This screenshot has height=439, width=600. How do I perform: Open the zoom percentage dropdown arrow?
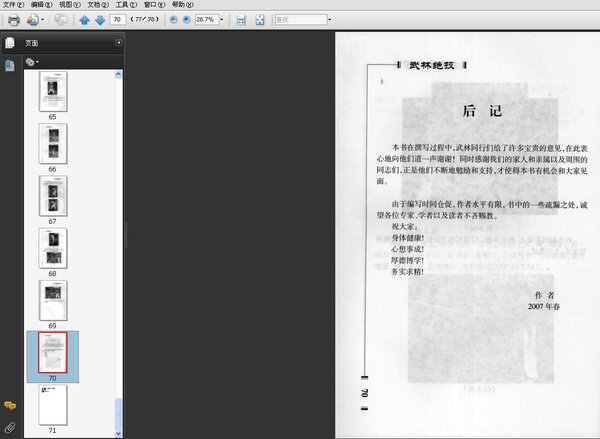pos(222,20)
